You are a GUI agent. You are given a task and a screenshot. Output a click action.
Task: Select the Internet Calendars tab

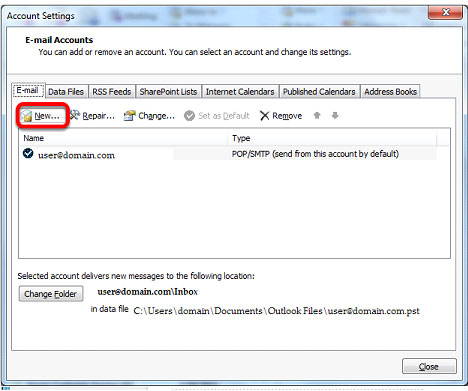[x=240, y=92]
